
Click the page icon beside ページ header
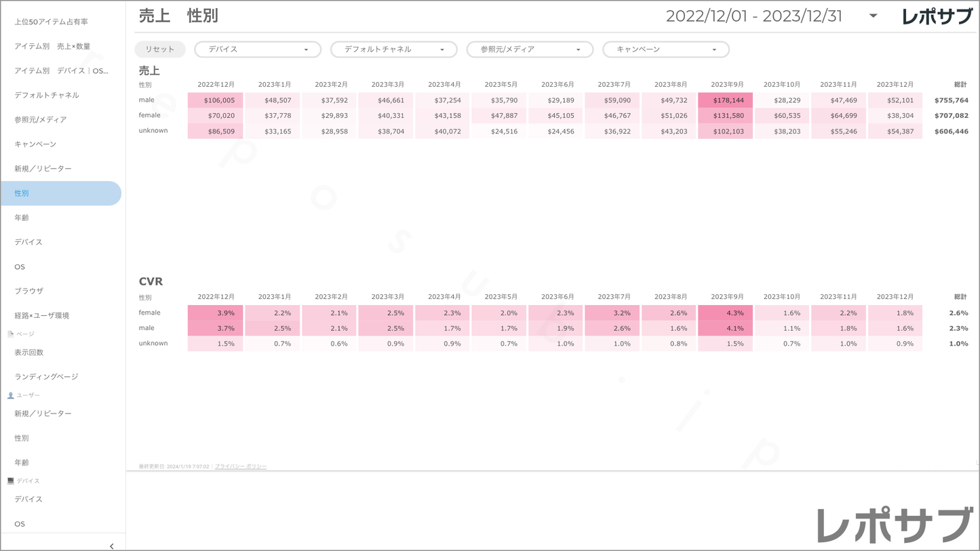11,334
